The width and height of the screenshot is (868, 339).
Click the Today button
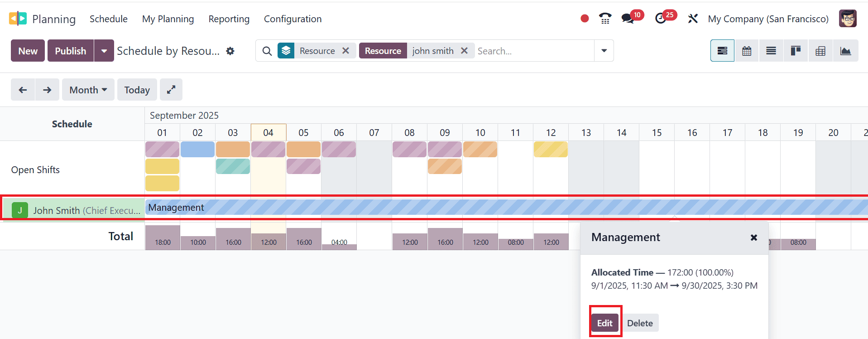point(137,90)
